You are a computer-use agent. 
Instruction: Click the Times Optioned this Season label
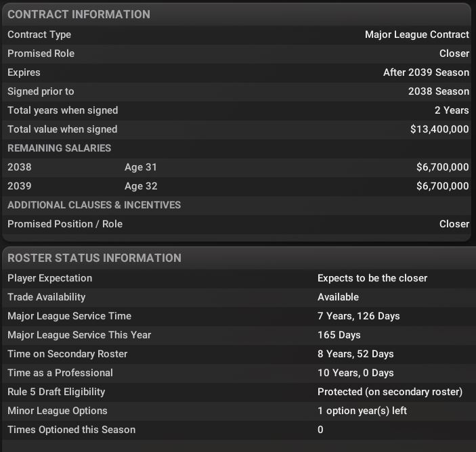pos(71,430)
